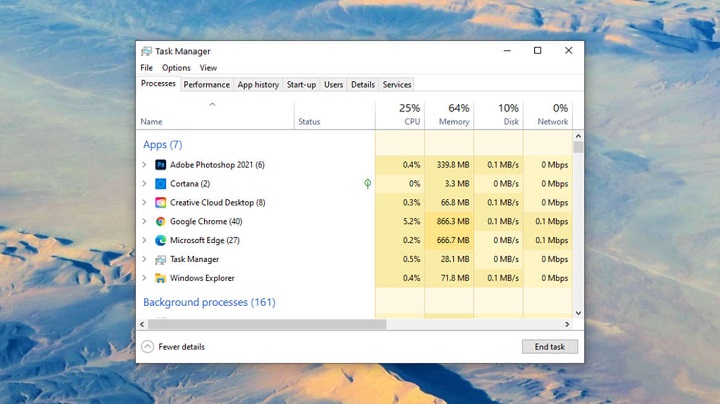This screenshot has width=720, height=404.
Task: Click Cortana's green leaf status icon
Action: pyautogui.click(x=368, y=184)
